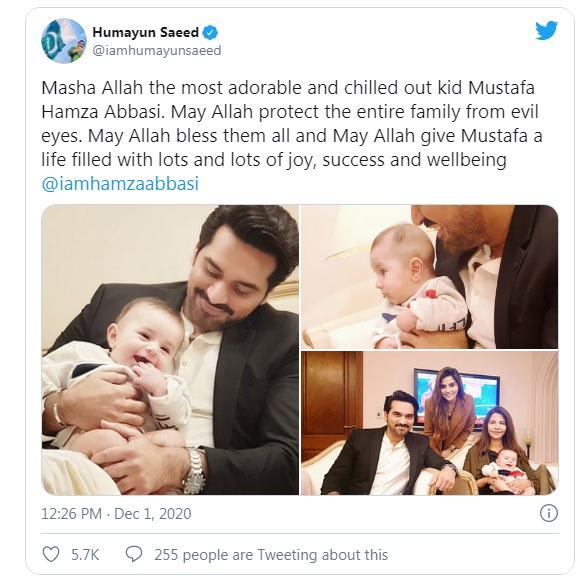Click the blue verified badge
The height and width of the screenshot is (583, 587).
[x=210, y=33]
